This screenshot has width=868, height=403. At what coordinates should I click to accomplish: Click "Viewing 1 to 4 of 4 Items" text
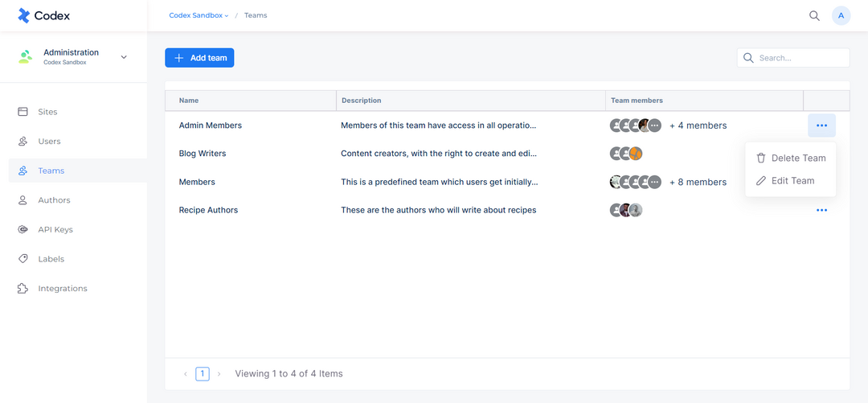click(x=289, y=374)
